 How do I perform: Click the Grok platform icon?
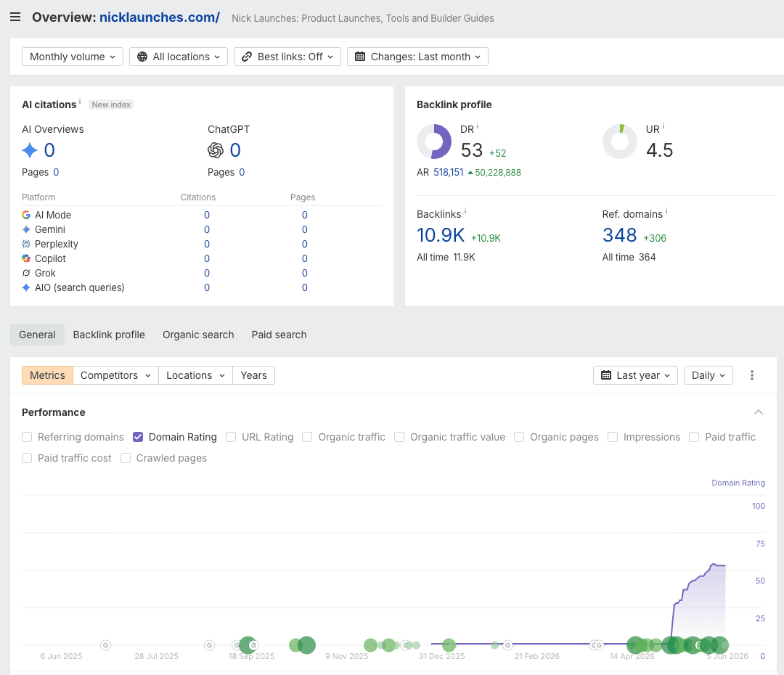tap(26, 272)
